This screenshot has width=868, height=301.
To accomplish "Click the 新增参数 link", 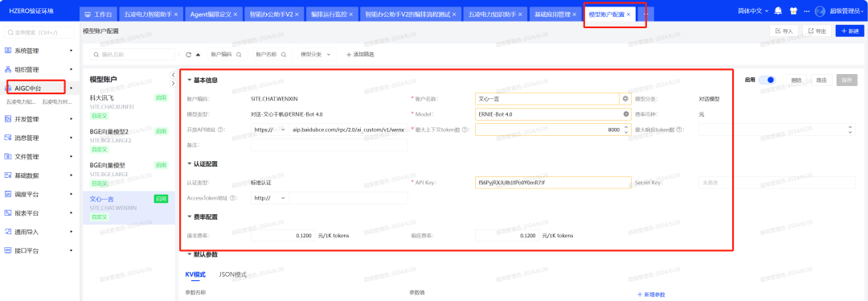I will coord(651,295).
